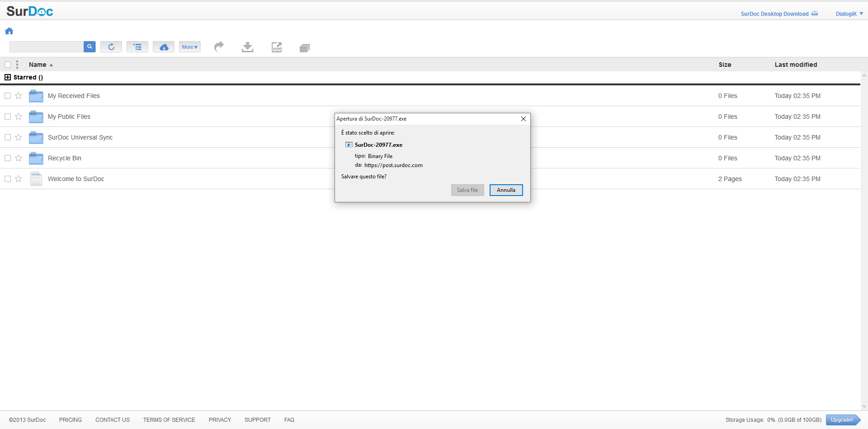Check the SurDoc Universal Sync checkbox
The image size is (868, 429).
(x=8, y=137)
